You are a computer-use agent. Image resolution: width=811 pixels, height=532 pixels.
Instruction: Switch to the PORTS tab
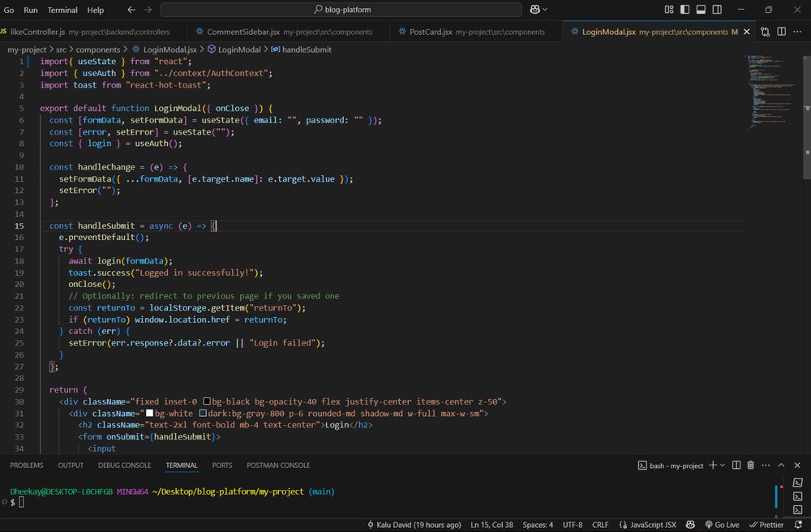click(x=222, y=466)
